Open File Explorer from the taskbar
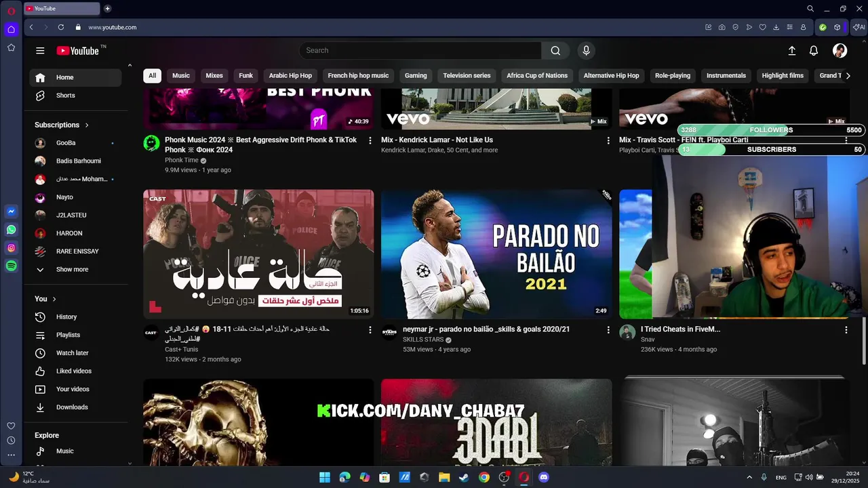Image resolution: width=868 pixels, height=488 pixels. coord(444,477)
